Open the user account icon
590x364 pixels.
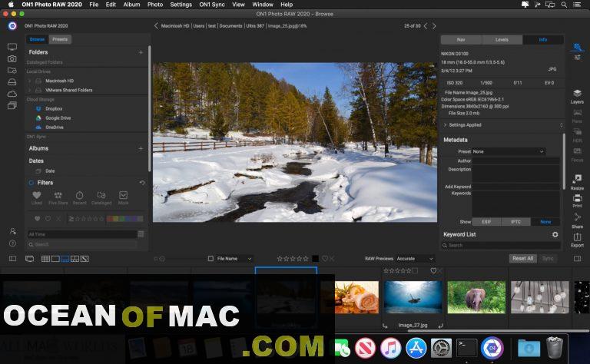pos(12,231)
